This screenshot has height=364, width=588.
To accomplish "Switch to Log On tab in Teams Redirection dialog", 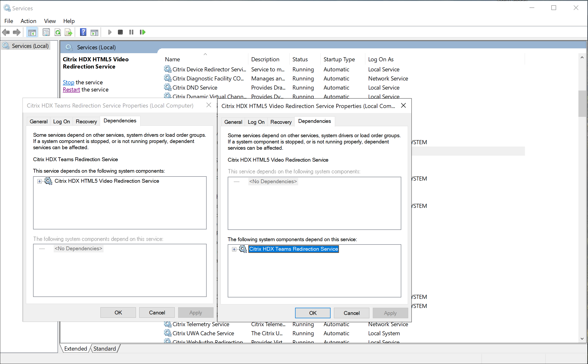I will [x=61, y=121].
